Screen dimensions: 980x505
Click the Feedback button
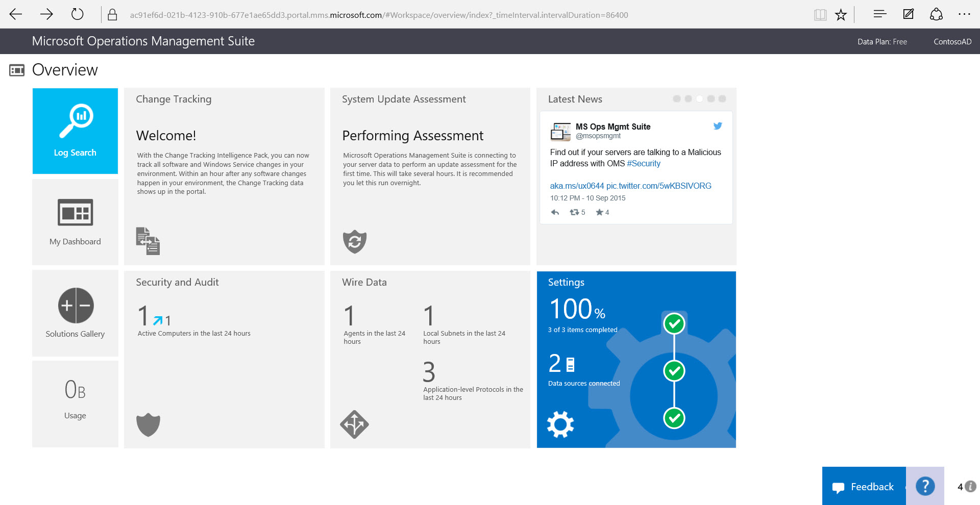pyautogui.click(x=864, y=486)
